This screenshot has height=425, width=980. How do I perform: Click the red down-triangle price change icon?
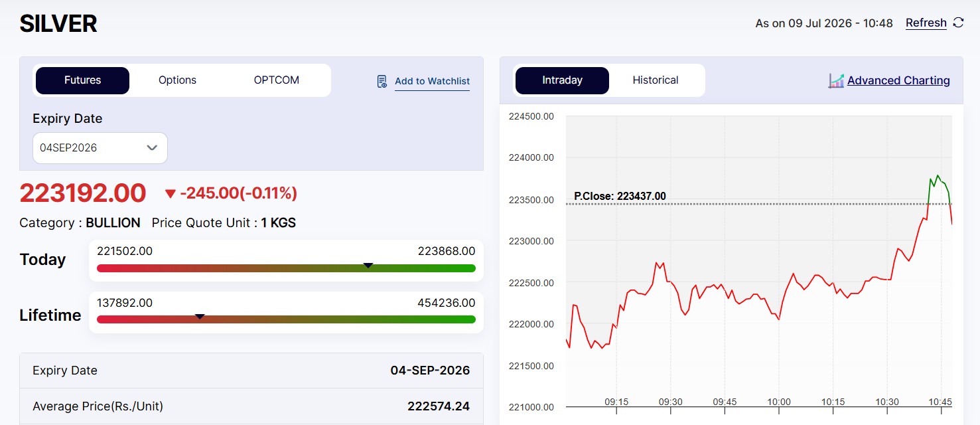(x=171, y=194)
